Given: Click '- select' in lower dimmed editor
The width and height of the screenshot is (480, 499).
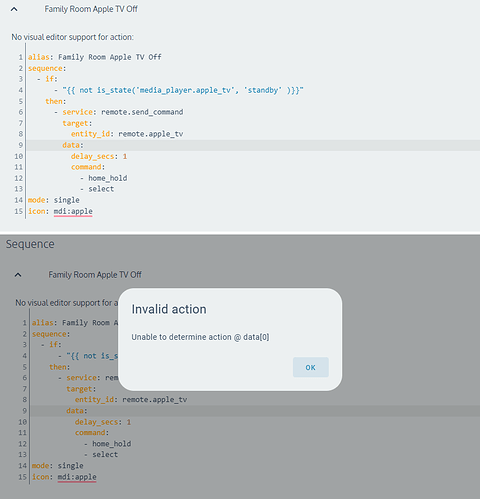Looking at the screenshot, I should coord(101,455).
